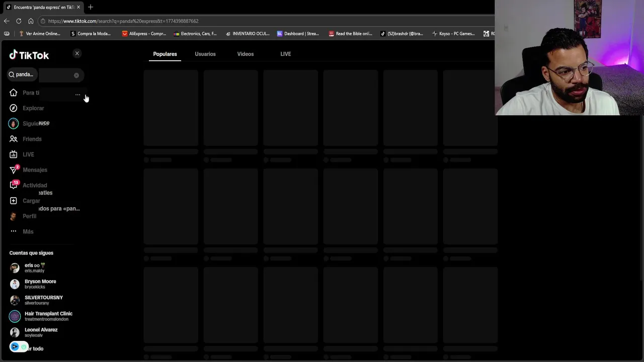
Task: Switch to the Usuarios tab
Action: pos(205,54)
